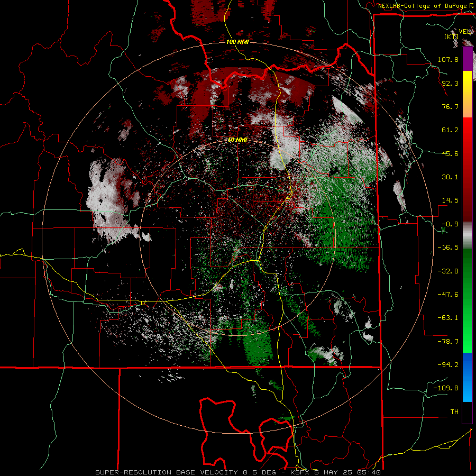Image resolution: width=476 pixels, height=476 pixels.
Task: Select the -47.6 legend value
Action: (448, 295)
